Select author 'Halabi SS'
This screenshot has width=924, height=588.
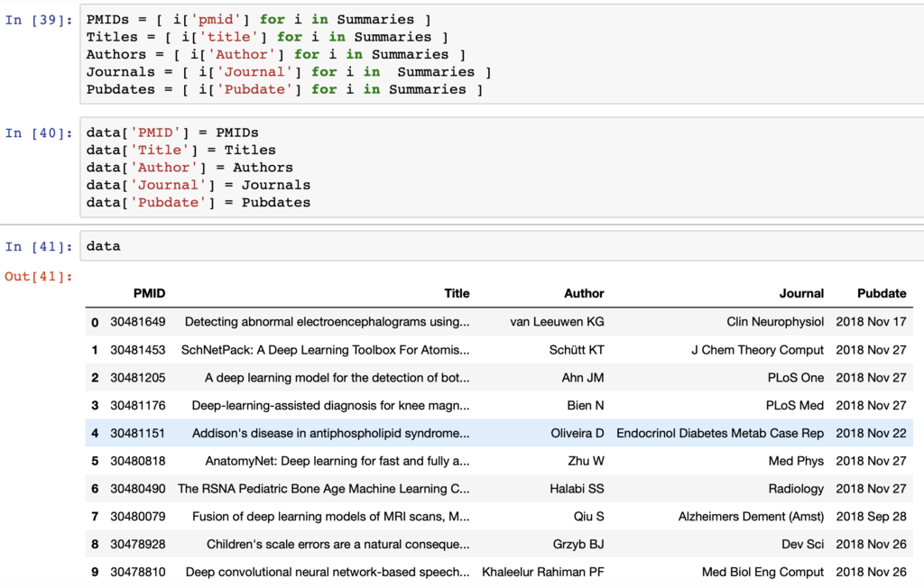click(x=577, y=489)
